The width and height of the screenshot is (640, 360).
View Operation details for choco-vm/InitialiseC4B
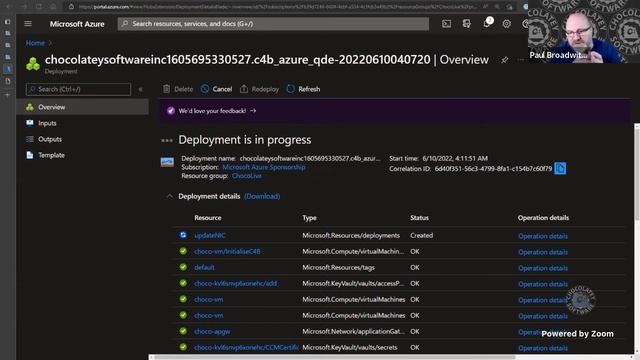(543, 252)
